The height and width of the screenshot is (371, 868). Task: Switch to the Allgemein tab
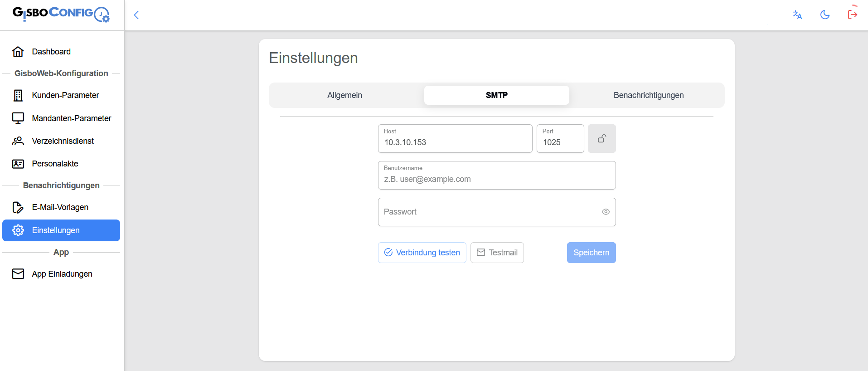point(345,95)
